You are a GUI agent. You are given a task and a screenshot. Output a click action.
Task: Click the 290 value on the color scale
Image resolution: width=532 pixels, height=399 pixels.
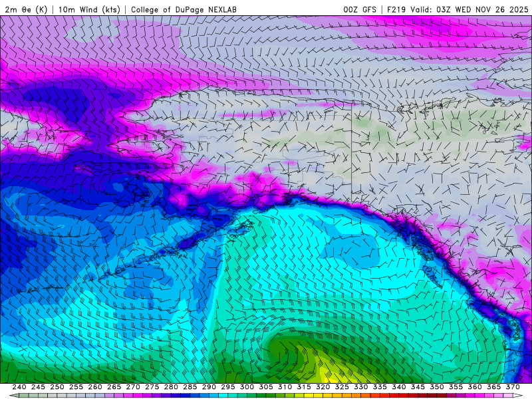209,387
